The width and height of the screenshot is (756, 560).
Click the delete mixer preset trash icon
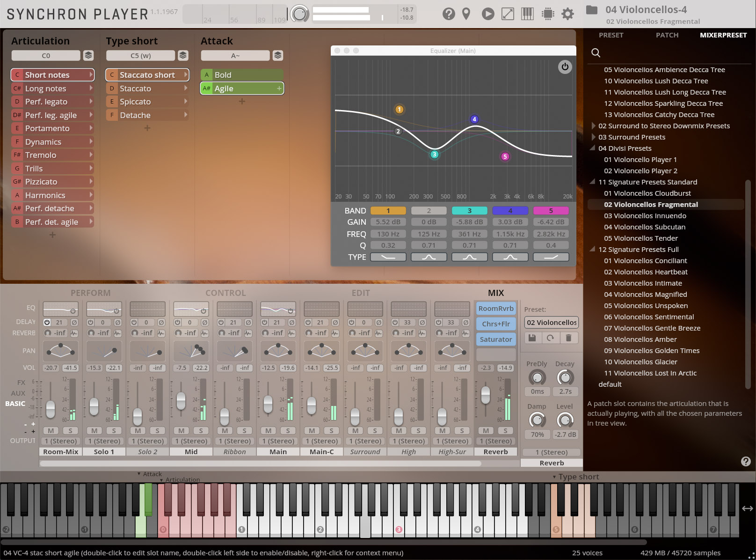pos(568,338)
